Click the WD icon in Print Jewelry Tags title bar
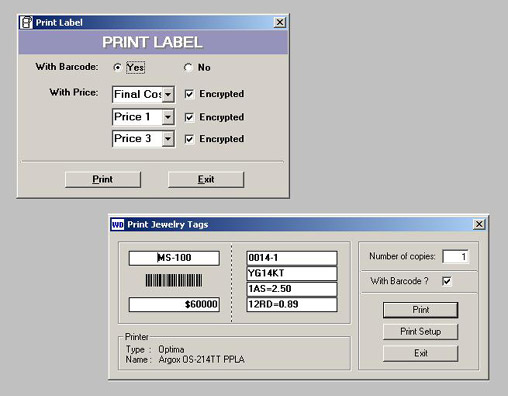 117,224
